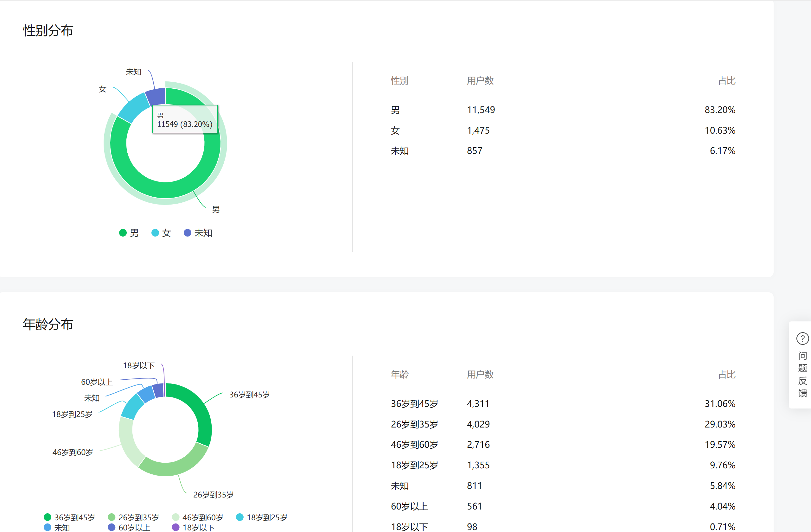Viewport: 811px width, 532px height.
Task: Toggle the 36岁到45岁 legend item
Action: (x=69, y=517)
